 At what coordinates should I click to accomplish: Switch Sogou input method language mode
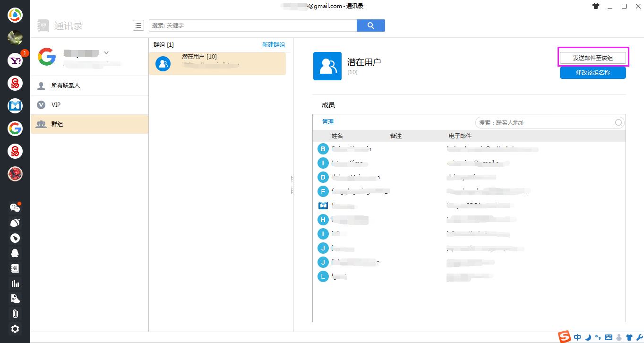click(x=577, y=337)
